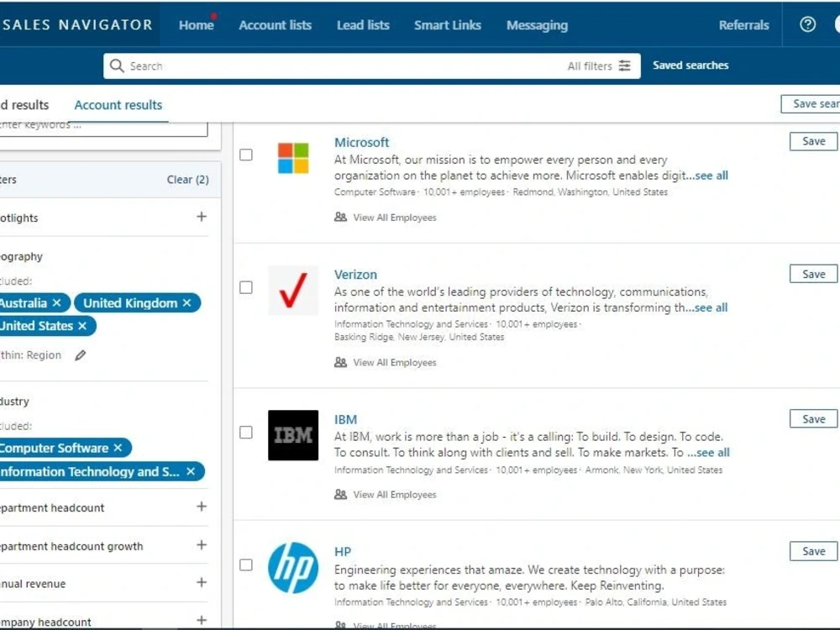840x630 pixels.
Task: View All Employees for IBM
Action: tap(394, 495)
